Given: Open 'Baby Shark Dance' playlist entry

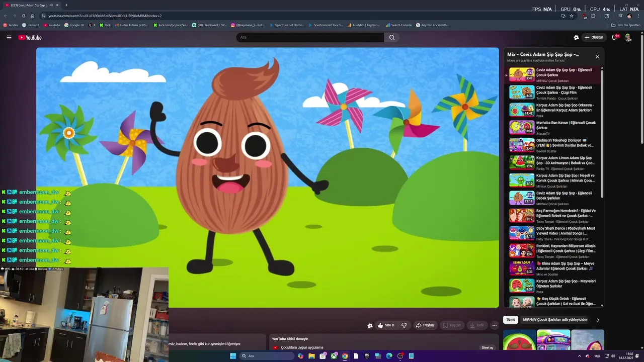Looking at the screenshot, I should [x=552, y=233].
